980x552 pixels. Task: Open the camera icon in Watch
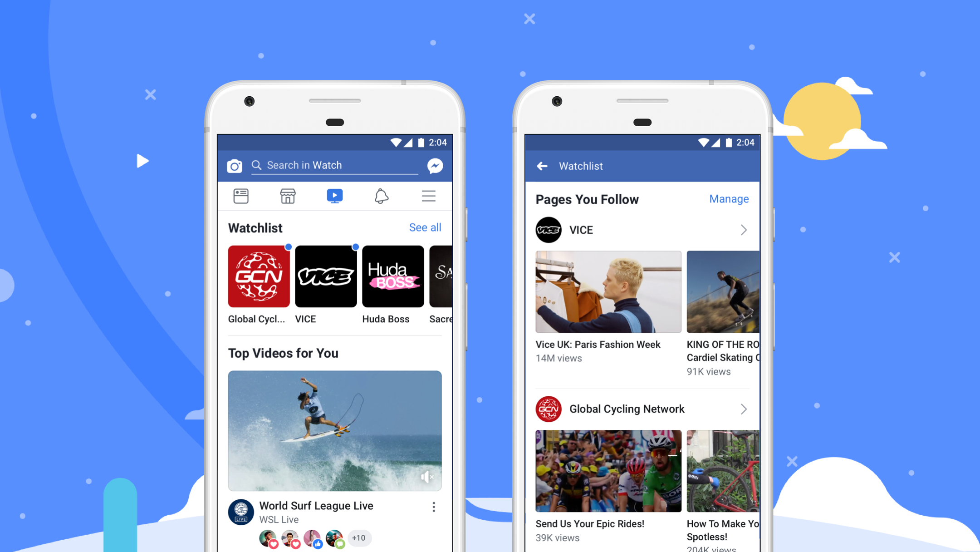pyautogui.click(x=237, y=164)
